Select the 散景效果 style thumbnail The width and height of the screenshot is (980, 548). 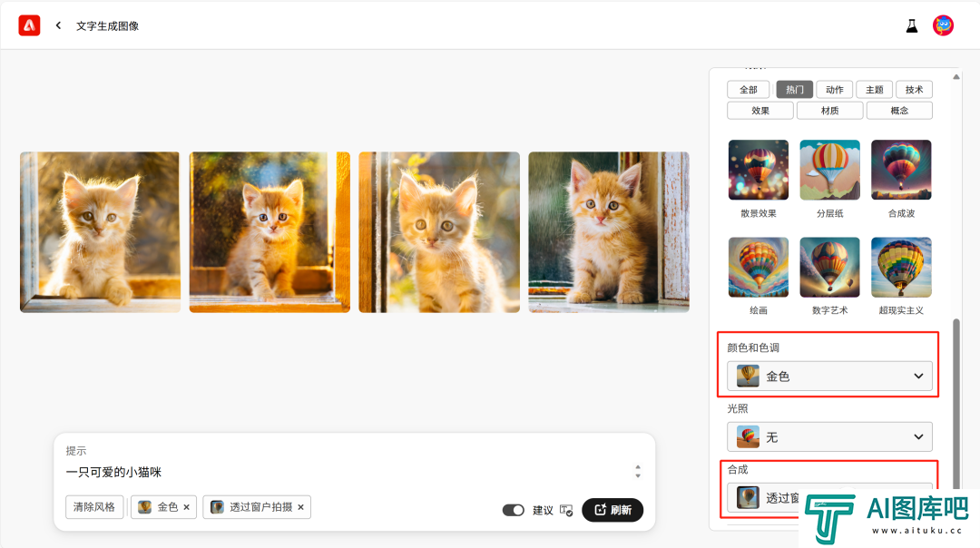point(758,170)
